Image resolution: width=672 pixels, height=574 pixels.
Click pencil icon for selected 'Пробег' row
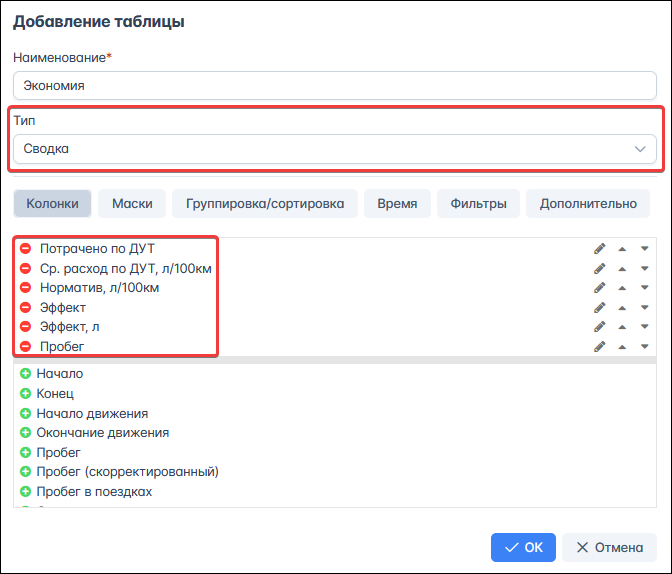coord(600,346)
